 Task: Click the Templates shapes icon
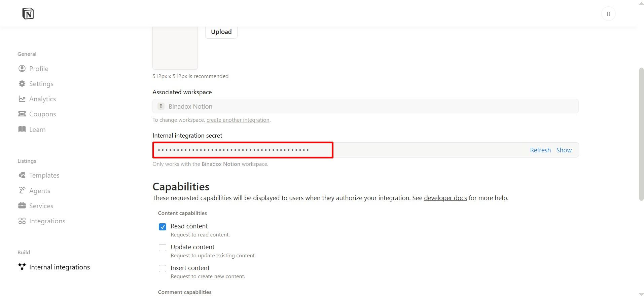click(x=22, y=175)
